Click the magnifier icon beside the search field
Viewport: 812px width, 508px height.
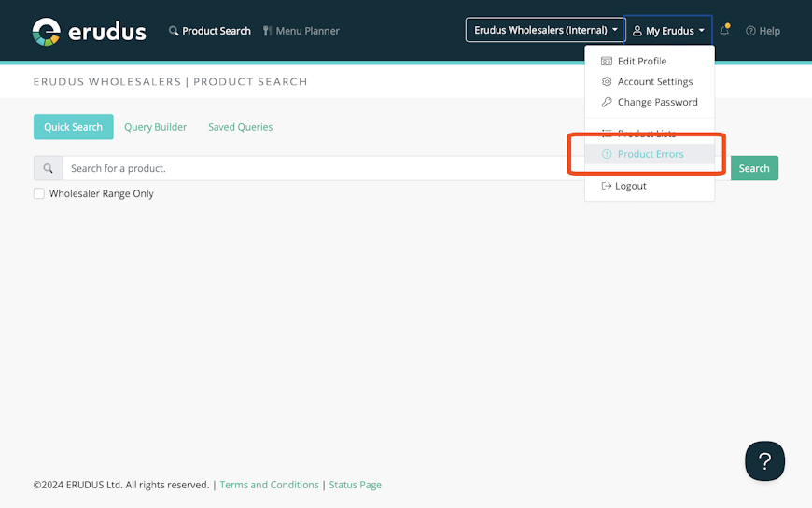49,168
